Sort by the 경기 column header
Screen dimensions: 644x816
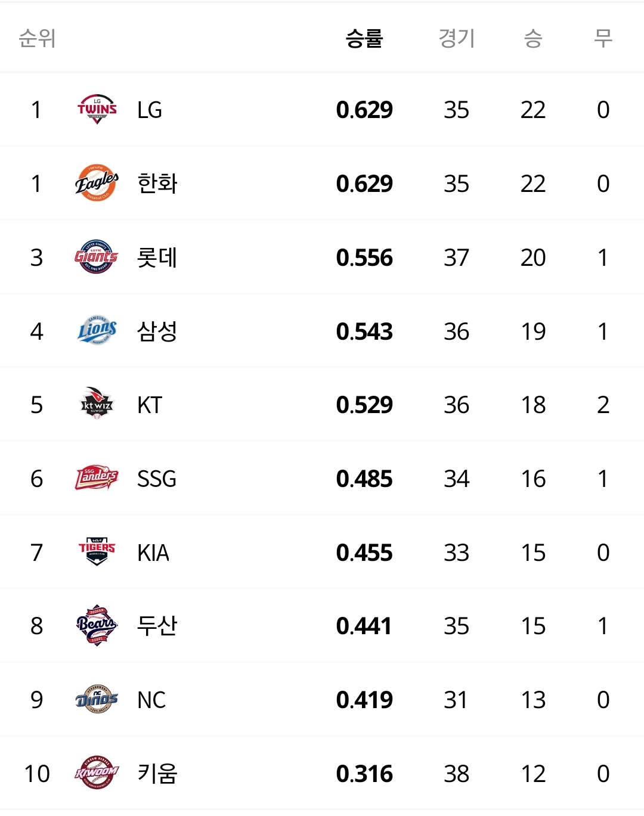tap(457, 39)
